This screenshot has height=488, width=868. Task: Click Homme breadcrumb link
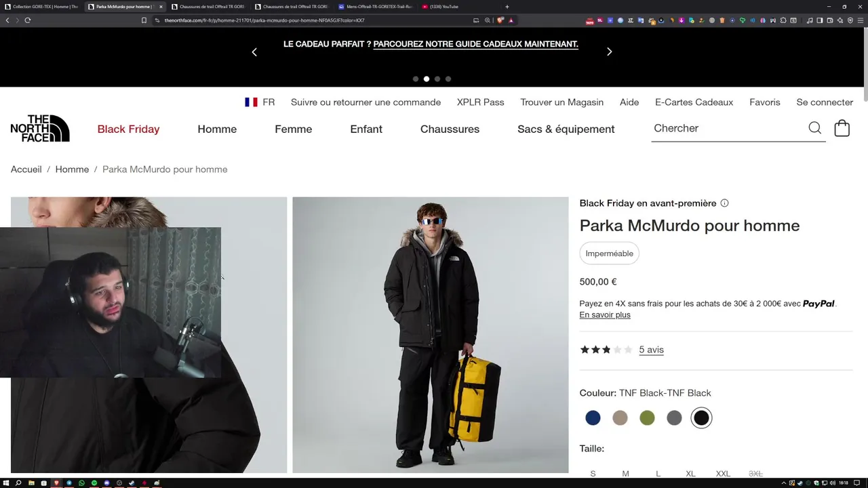click(72, 169)
